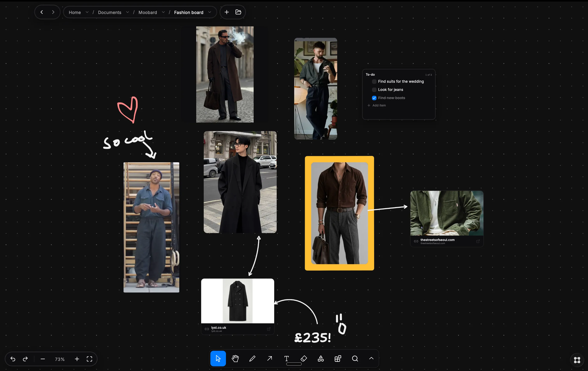Select the '£235!' handwritten note
The width and height of the screenshot is (588, 371).
(313, 338)
